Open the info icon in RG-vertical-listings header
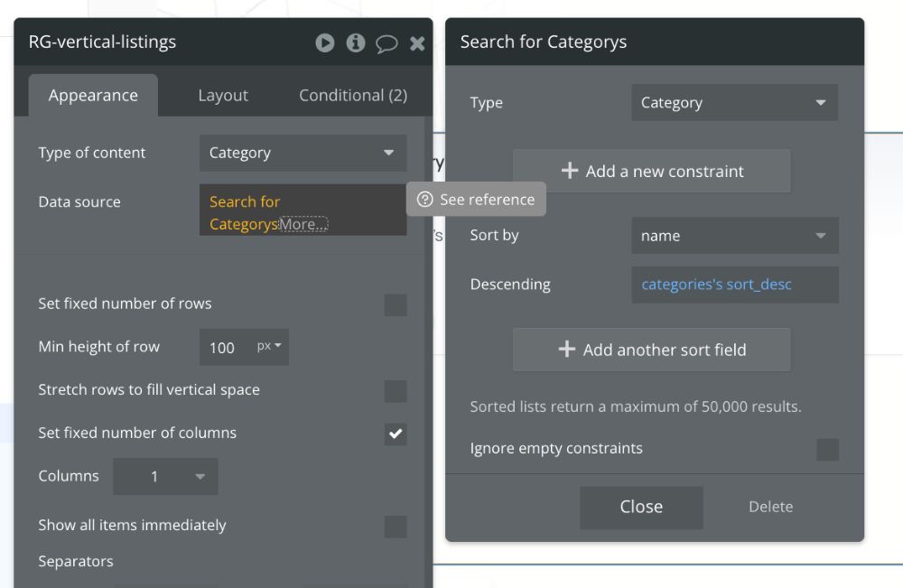 (355, 42)
